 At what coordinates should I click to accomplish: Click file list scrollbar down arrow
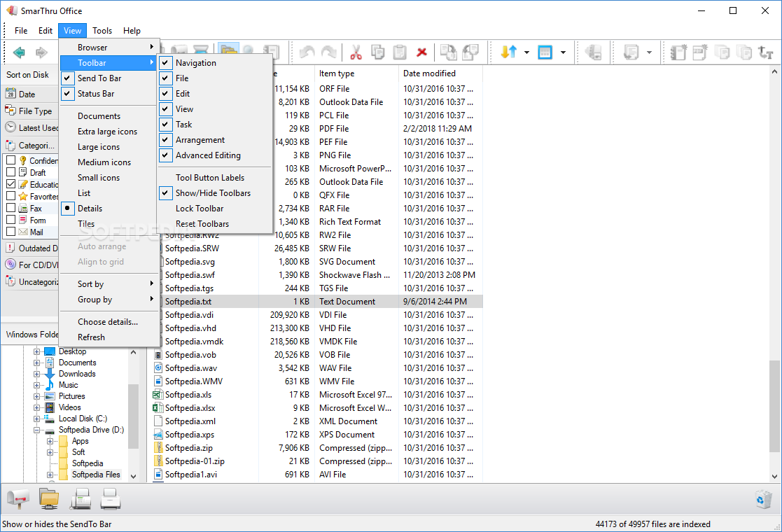tap(774, 477)
